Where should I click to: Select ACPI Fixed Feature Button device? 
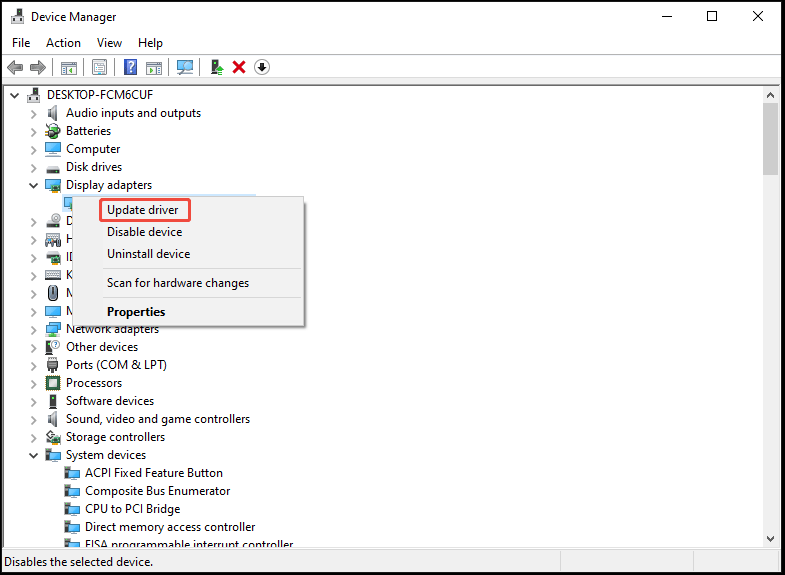pos(154,473)
